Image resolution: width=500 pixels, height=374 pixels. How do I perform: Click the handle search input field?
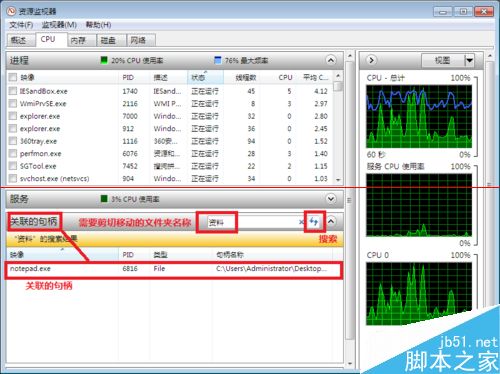252,222
